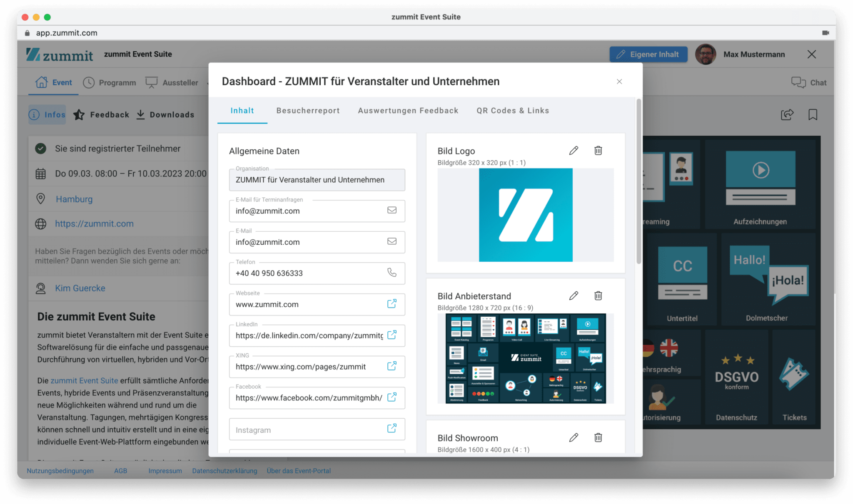The height and width of the screenshot is (504, 853).
Task: Click the share icon above the event page
Action: point(787,114)
